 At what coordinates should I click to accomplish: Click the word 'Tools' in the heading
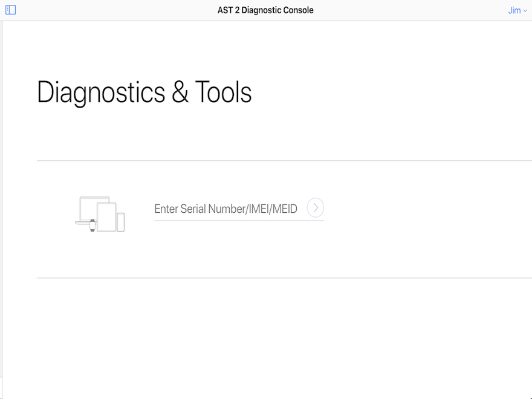tap(223, 92)
